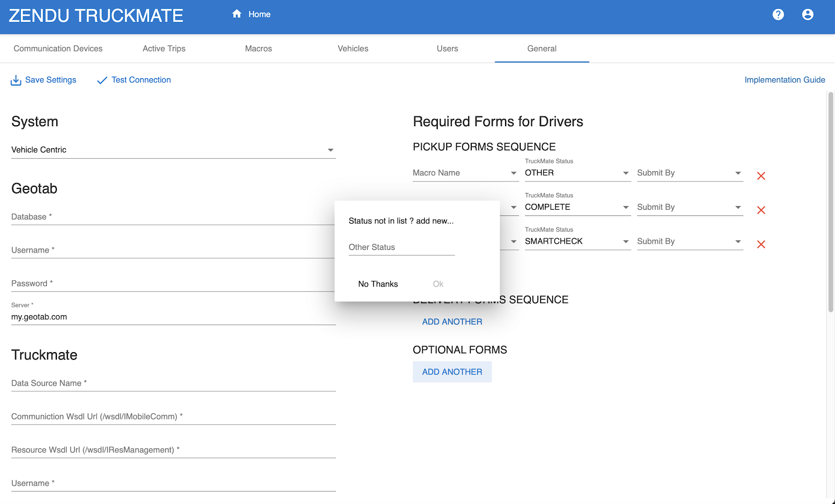
Task: Open the help question mark icon
Action: click(x=778, y=15)
